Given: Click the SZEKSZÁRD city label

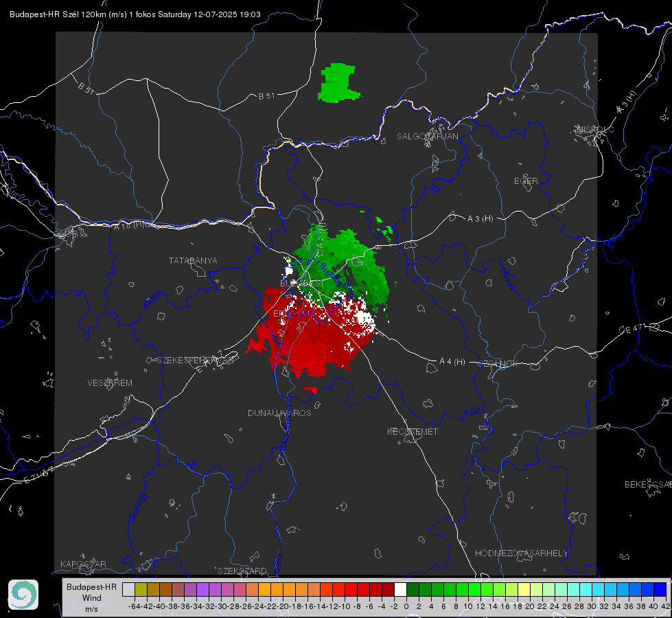Looking at the screenshot, I should (242, 571).
